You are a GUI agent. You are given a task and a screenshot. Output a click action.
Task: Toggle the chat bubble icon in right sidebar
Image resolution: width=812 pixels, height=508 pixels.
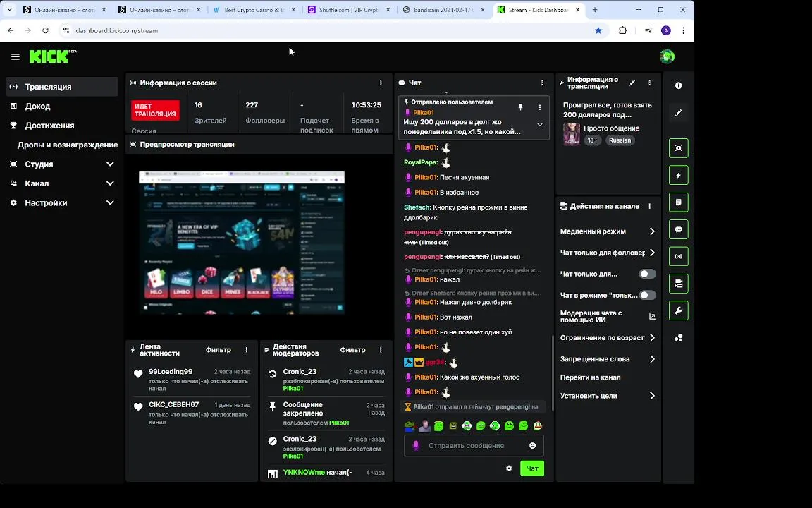click(678, 229)
